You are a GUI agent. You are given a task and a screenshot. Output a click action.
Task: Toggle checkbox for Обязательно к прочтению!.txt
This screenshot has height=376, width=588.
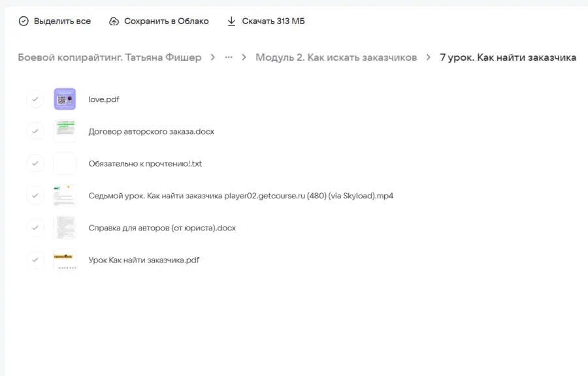[x=35, y=163]
